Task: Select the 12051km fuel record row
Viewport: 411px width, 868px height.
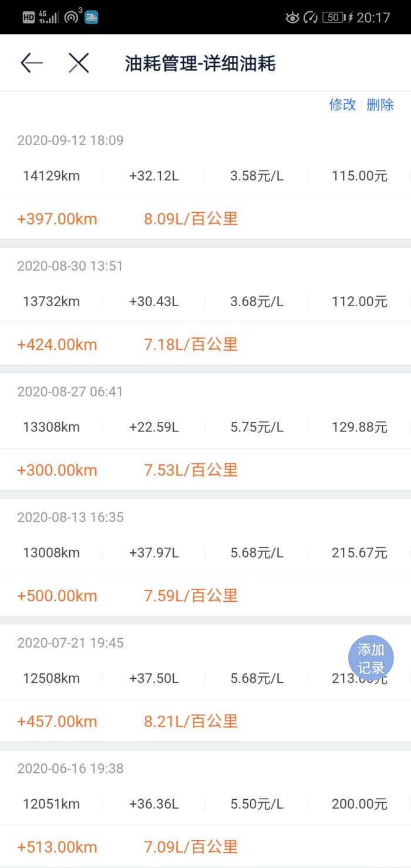Action: point(52,804)
